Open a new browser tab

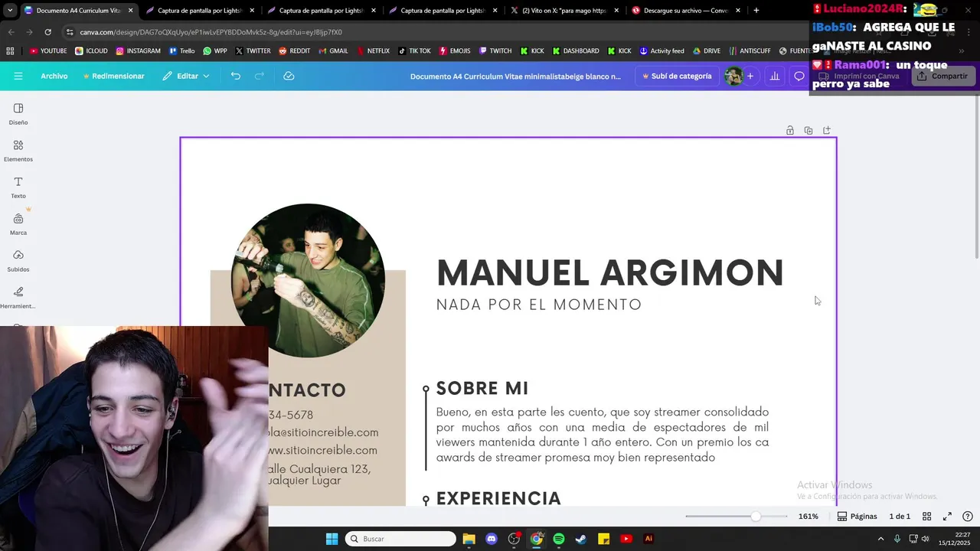point(756,11)
